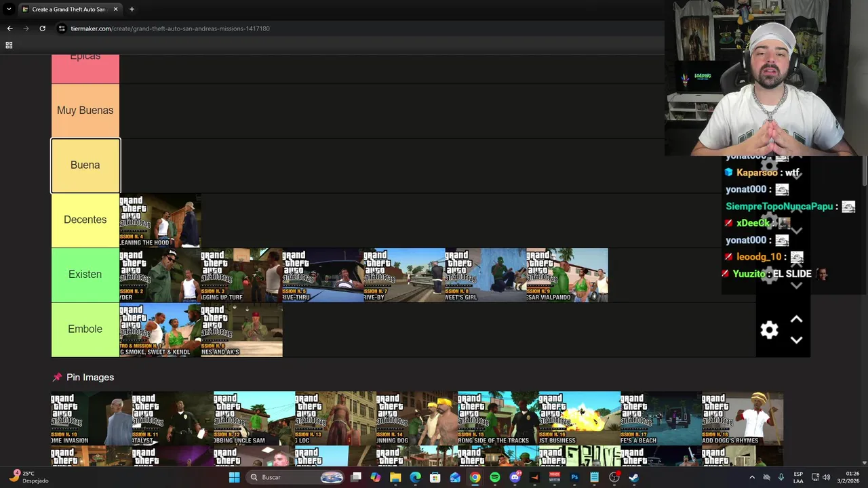The image size is (868, 488).
Task: Pick the Running Dog mission image
Action: 417,418
